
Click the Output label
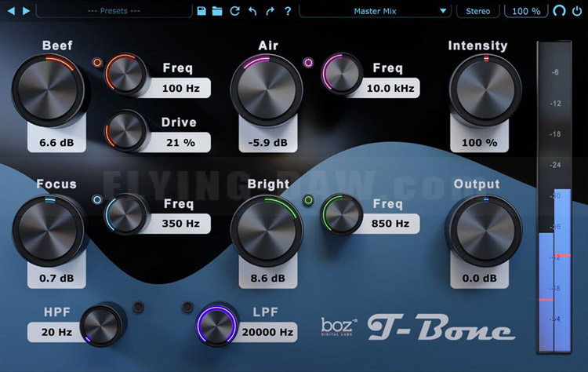click(x=477, y=184)
